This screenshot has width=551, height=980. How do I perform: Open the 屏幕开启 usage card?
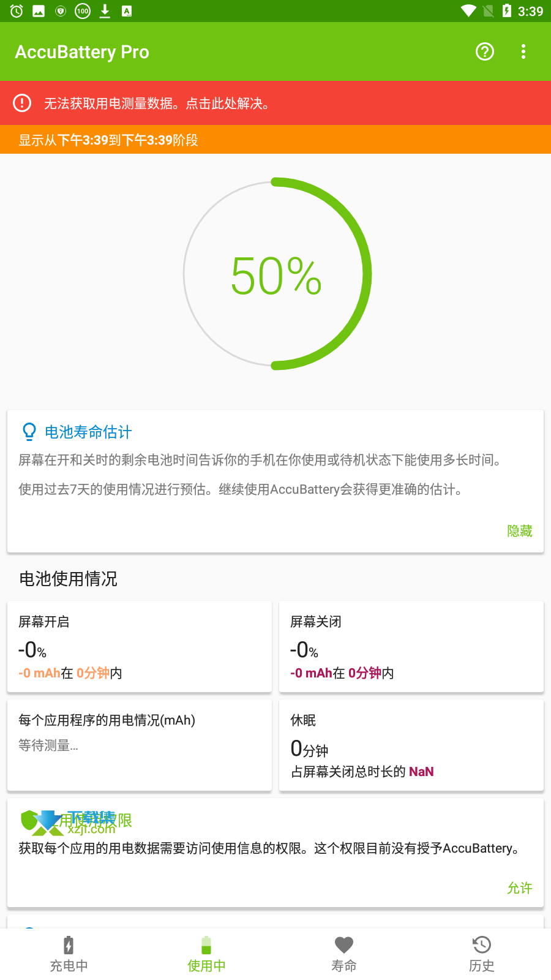pyautogui.click(x=140, y=647)
